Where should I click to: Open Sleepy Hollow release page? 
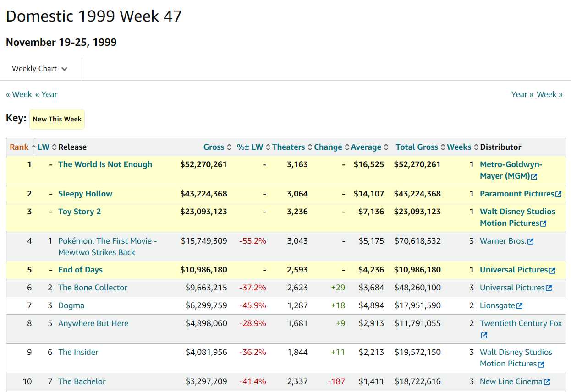(x=85, y=194)
